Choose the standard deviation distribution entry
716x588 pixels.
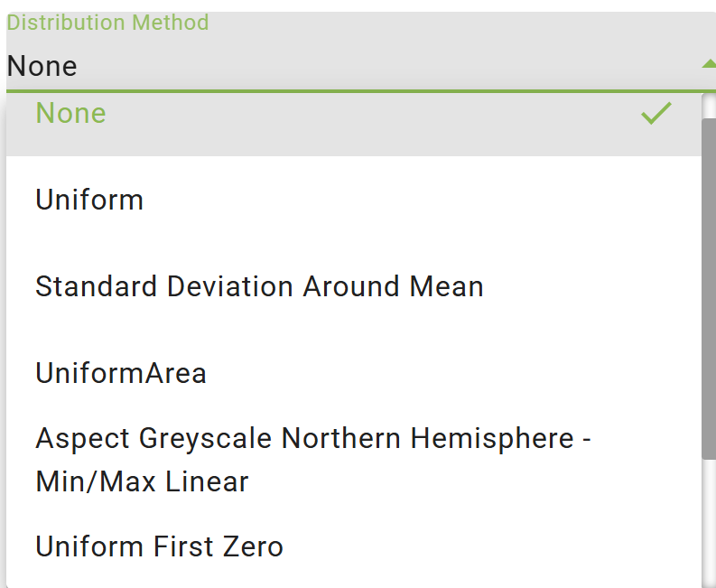(x=259, y=286)
